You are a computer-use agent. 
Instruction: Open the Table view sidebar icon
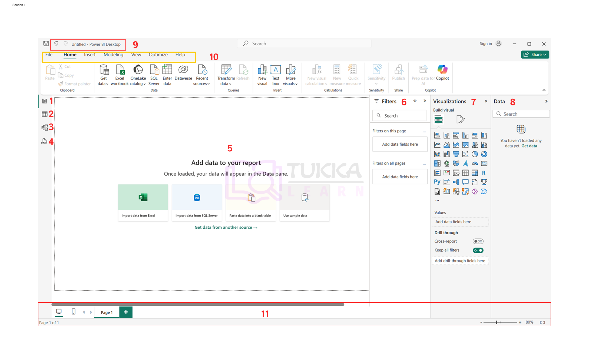[x=45, y=114]
